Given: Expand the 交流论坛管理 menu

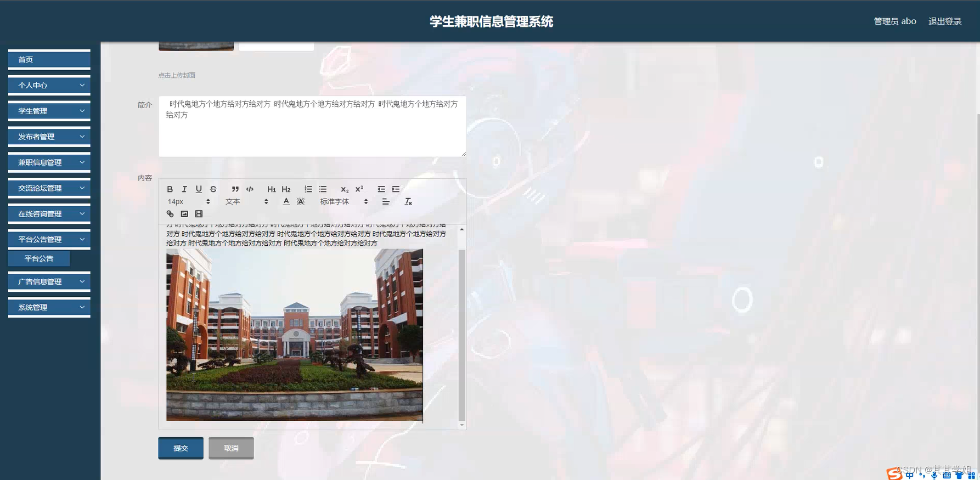Looking at the screenshot, I should tap(49, 188).
